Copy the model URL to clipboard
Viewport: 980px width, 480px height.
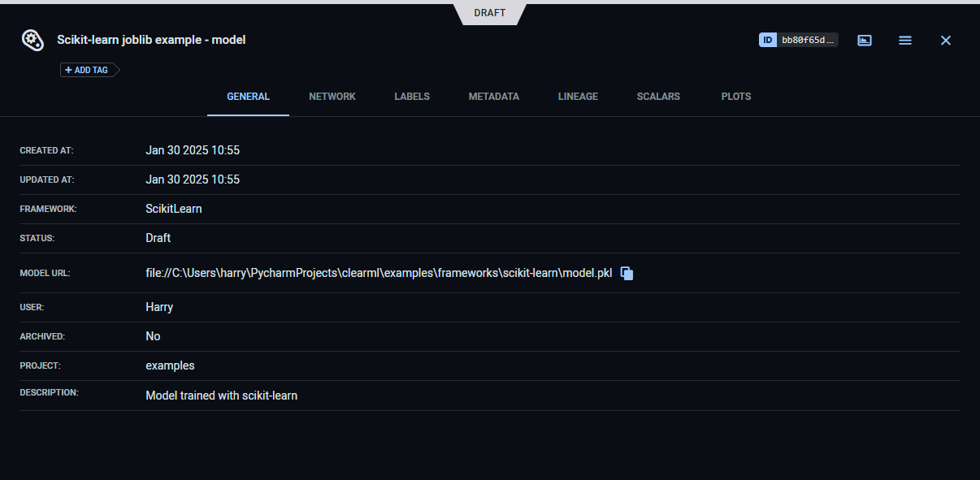[x=627, y=274]
